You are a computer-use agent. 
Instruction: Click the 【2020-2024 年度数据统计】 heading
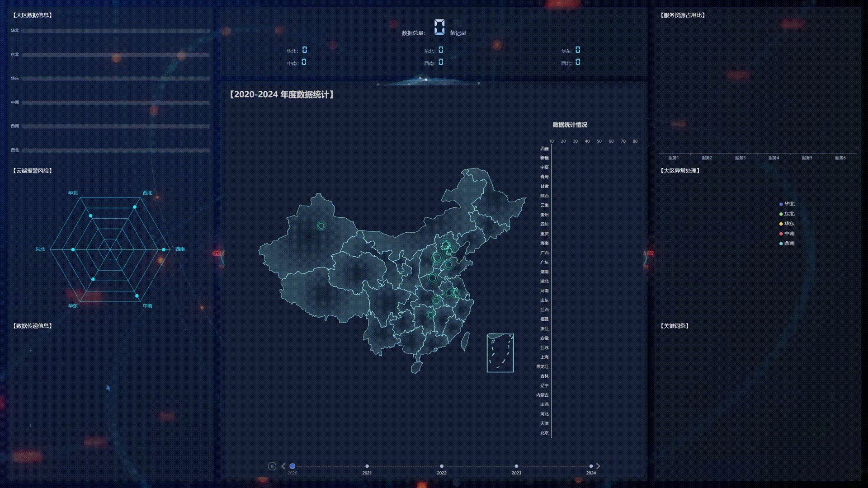click(282, 94)
